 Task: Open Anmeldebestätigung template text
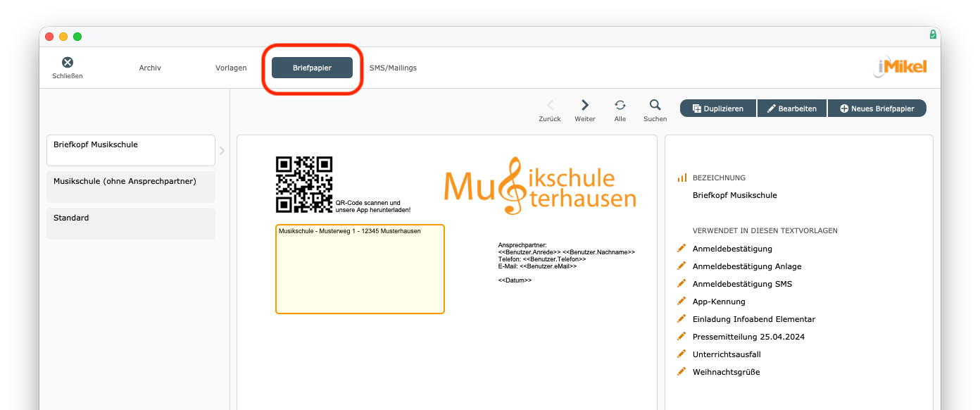[x=732, y=249]
